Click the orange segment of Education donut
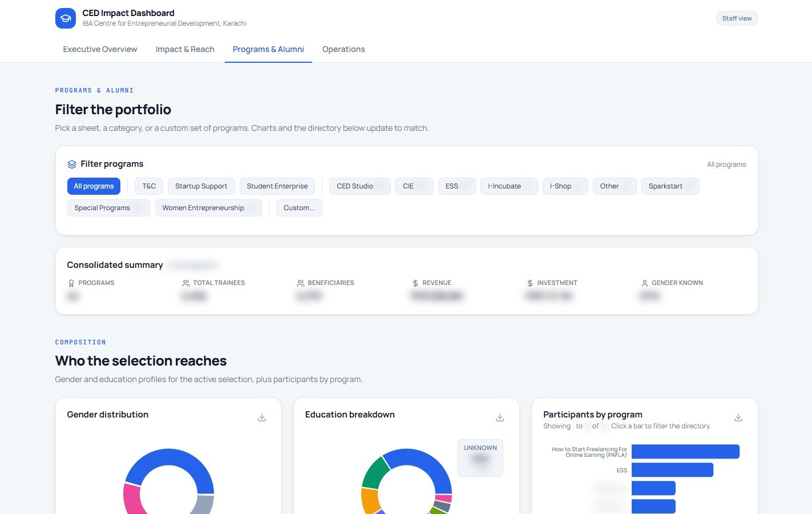 pyautogui.click(x=370, y=500)
